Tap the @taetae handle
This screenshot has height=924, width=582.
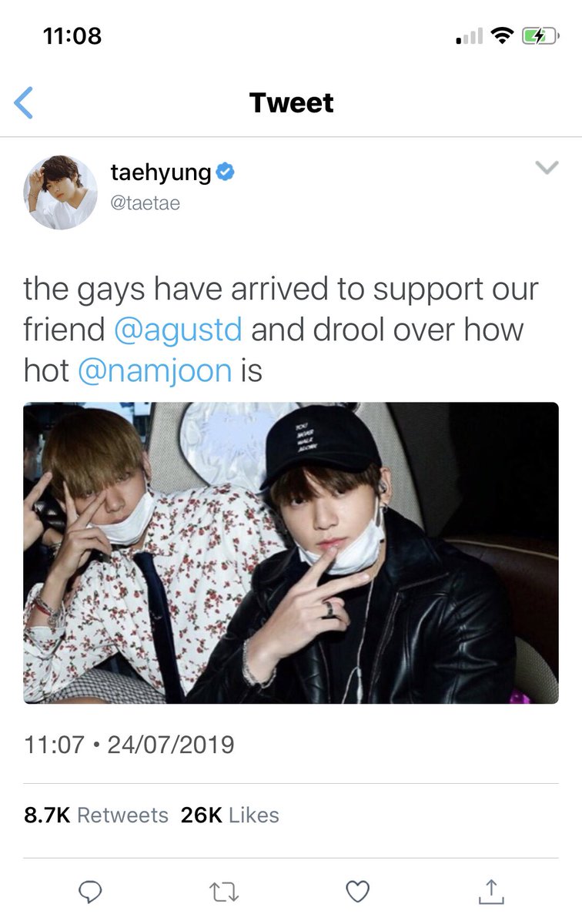click(145, 204)
